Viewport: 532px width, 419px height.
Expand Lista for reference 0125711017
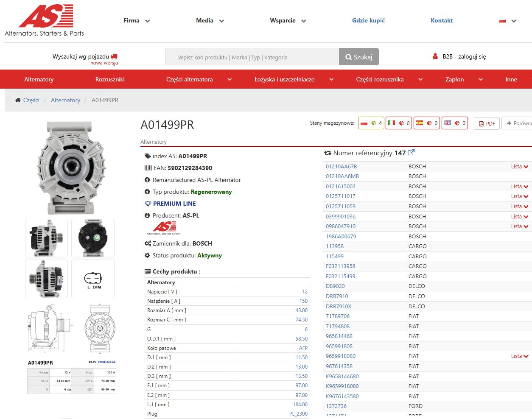click(x=520, y=196)
